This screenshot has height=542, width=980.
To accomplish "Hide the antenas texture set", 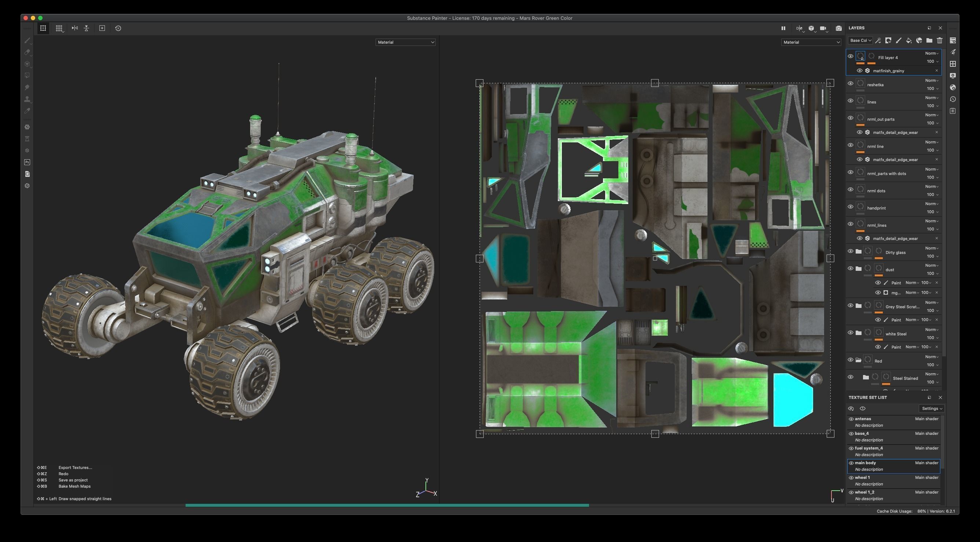I will click(851, 419).
